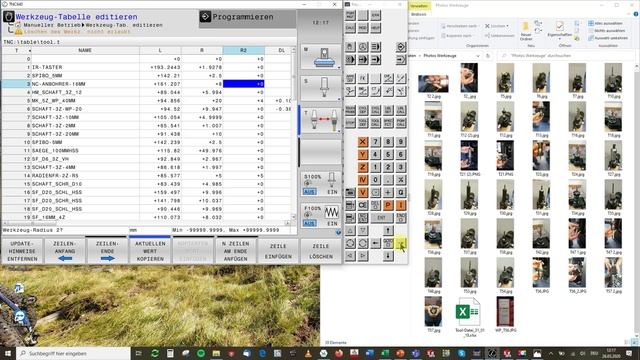640x360 pixels.
Task: Click number 0 on keypad
Action: [x=375, y=180]
